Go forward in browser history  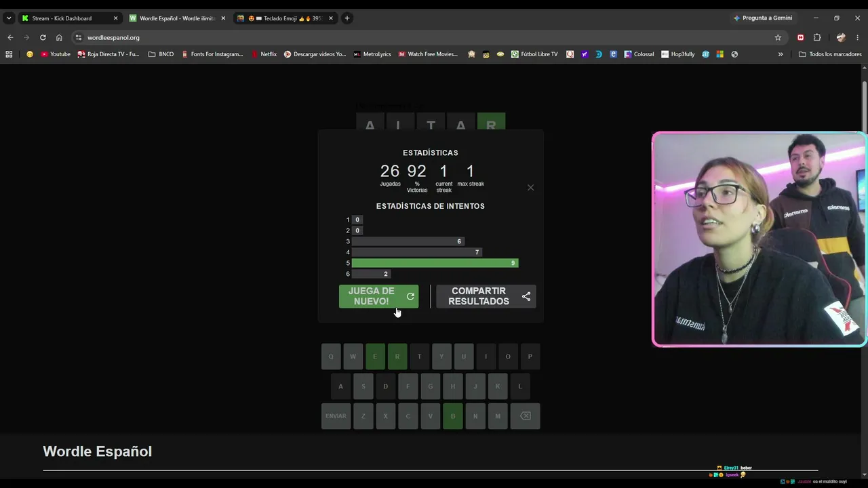pyautogui.click(x=26, y=37)
